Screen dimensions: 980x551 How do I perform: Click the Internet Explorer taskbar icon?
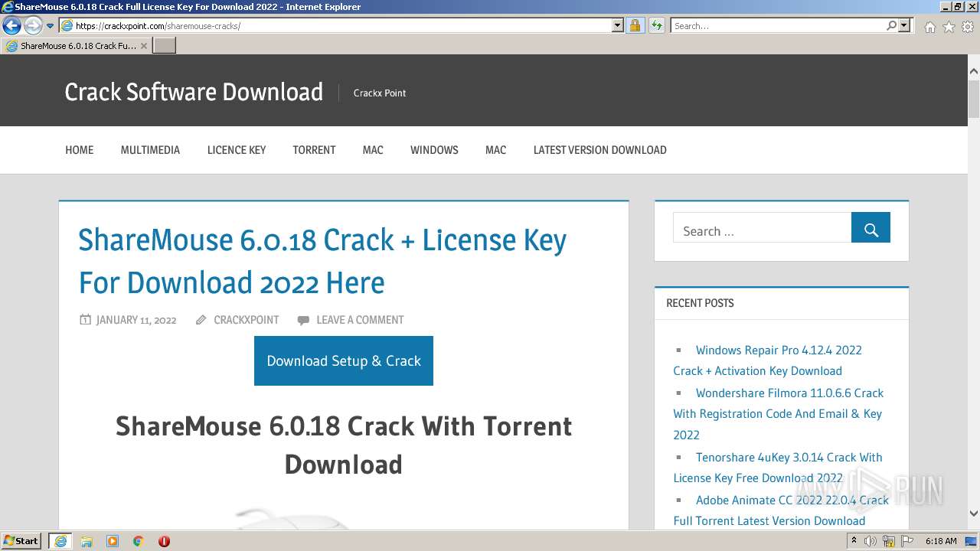(x=60, y=541)
